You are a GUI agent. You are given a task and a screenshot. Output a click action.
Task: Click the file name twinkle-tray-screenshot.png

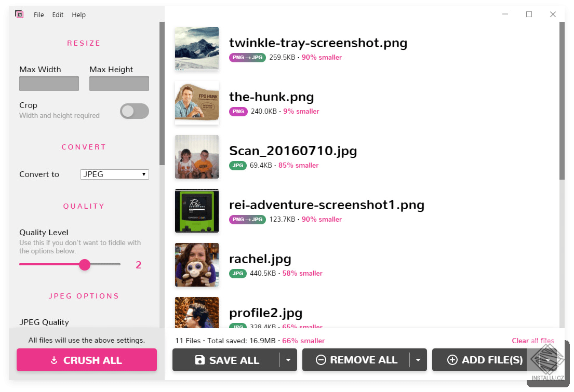coord(318,43)
